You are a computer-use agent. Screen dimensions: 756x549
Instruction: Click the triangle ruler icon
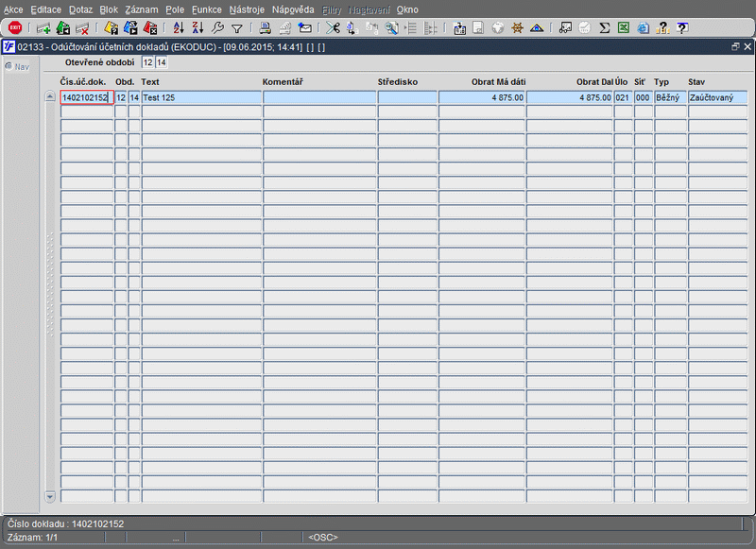[x=537, y=28]
